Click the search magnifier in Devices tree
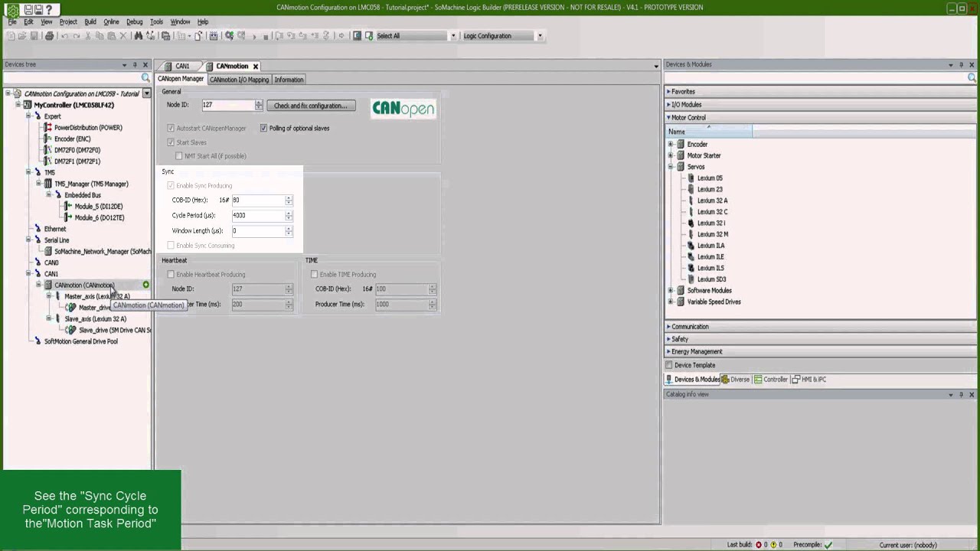Screen dimensions: 980x551 145,78
